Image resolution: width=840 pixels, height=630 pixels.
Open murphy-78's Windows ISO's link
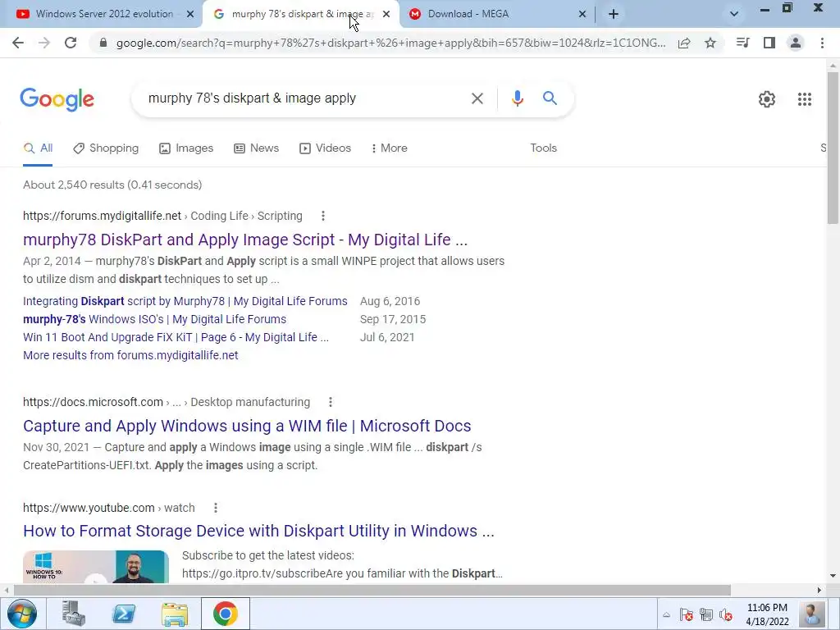pos(155,319)
